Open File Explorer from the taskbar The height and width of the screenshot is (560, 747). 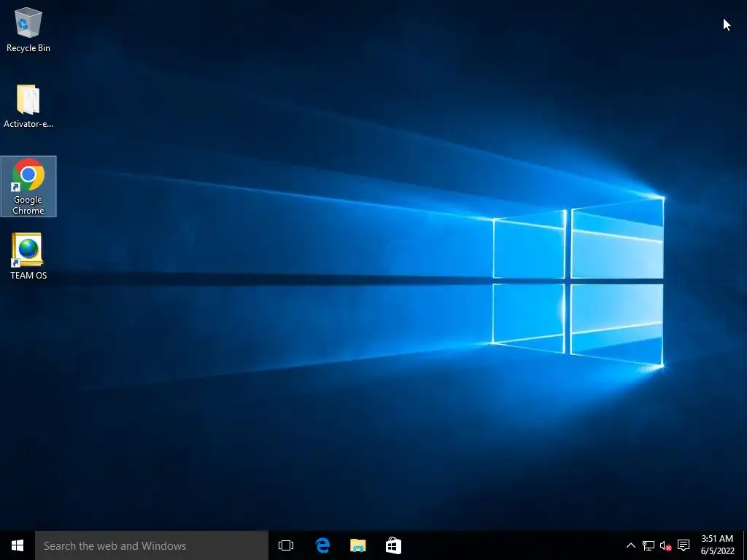tap(357, 545)
